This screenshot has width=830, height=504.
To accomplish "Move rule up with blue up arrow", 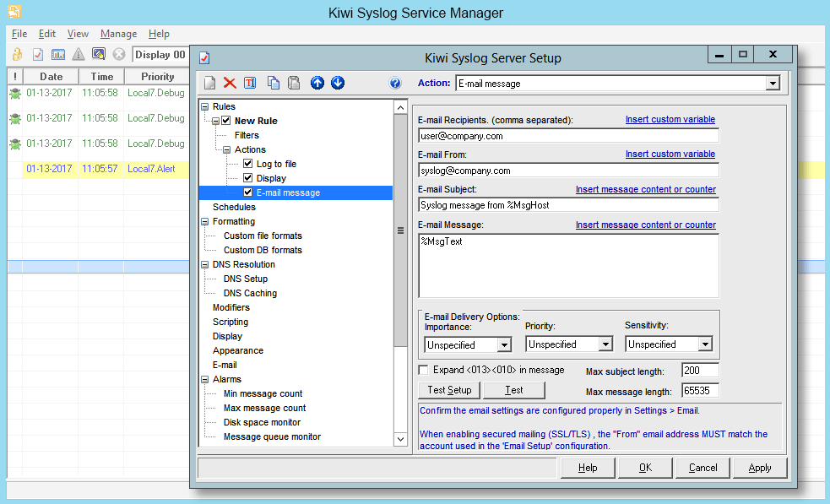I will (x=317, y=83).
